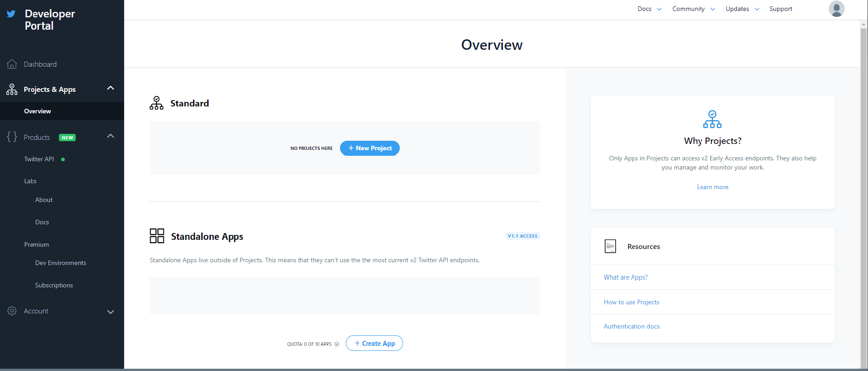The height and width of the screenshot is (371, 868).
Task: Click the NO PROJECTS HERE text
Action: [x=312, y=148]
